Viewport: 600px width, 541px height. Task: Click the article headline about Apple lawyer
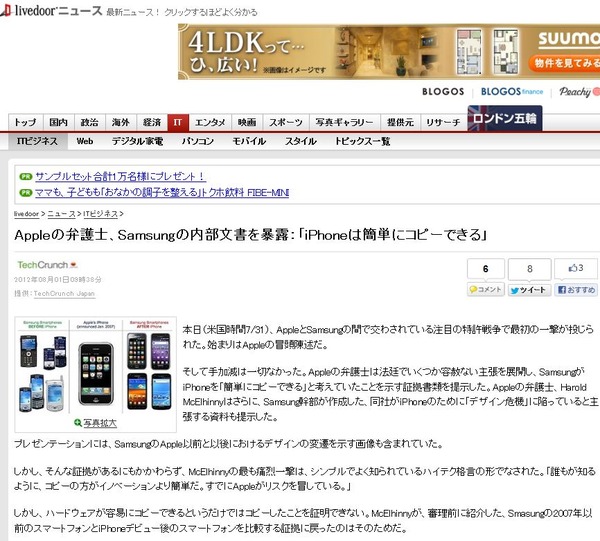point(251,235)
